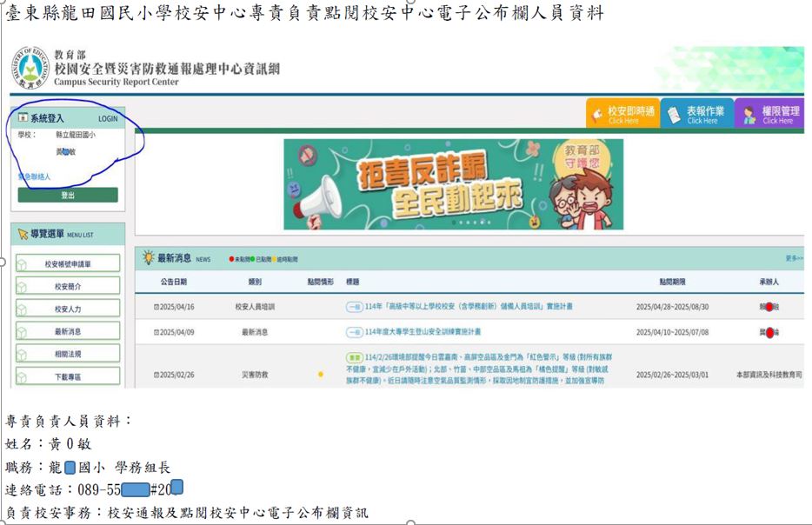The width and height of the screenshot is (812, 525).
Task: Click the Ministry of Education logo
Action: pos(30,70)
